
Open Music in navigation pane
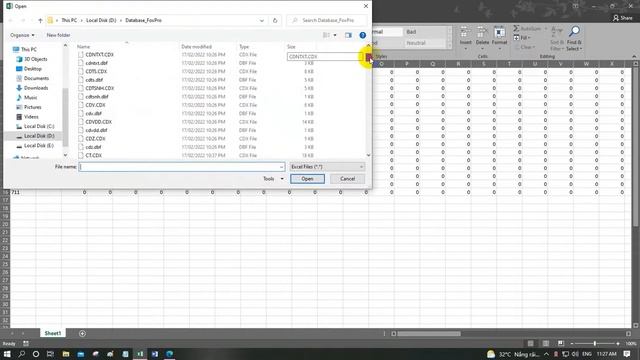(x=30, y=98)
